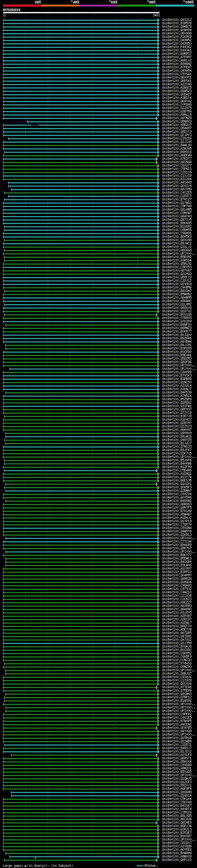Select hit label UniRef100_B4PKN1
197x868 pixels.
pos(177,501)
